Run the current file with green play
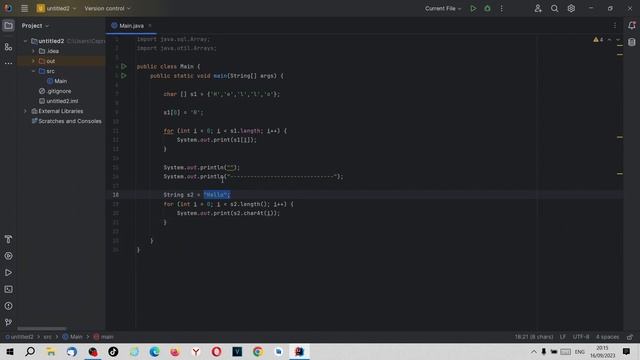This screenshot has width=640, height=360. click(x=473, y=8)
